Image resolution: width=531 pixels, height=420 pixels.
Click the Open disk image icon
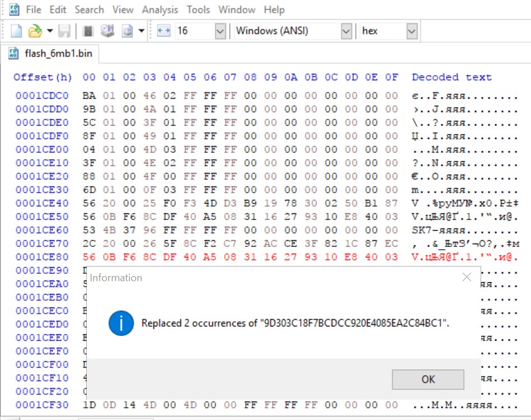click(127, 31)
